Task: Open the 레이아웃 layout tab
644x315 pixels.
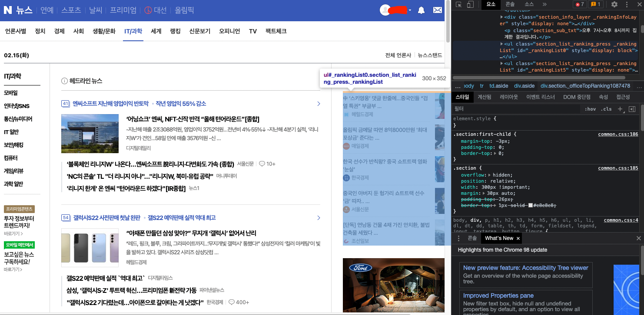Action: [x=509, y=97]
